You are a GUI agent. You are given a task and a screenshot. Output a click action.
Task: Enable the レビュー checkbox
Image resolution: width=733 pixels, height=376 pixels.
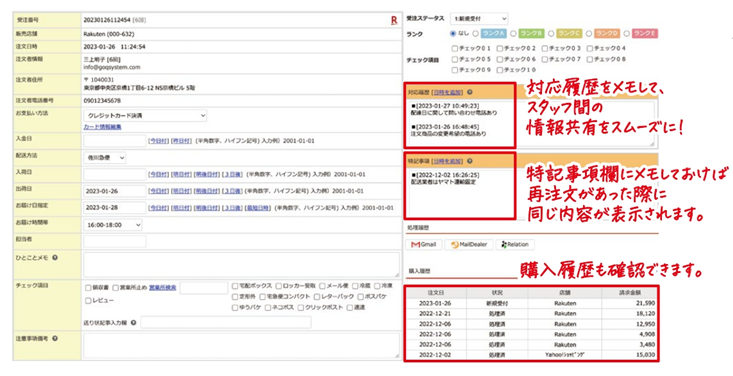coord(88,301)
